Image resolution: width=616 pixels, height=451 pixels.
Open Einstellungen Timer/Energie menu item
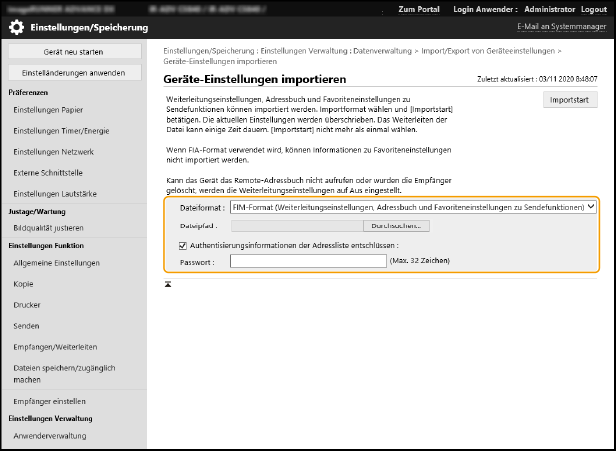59,130
